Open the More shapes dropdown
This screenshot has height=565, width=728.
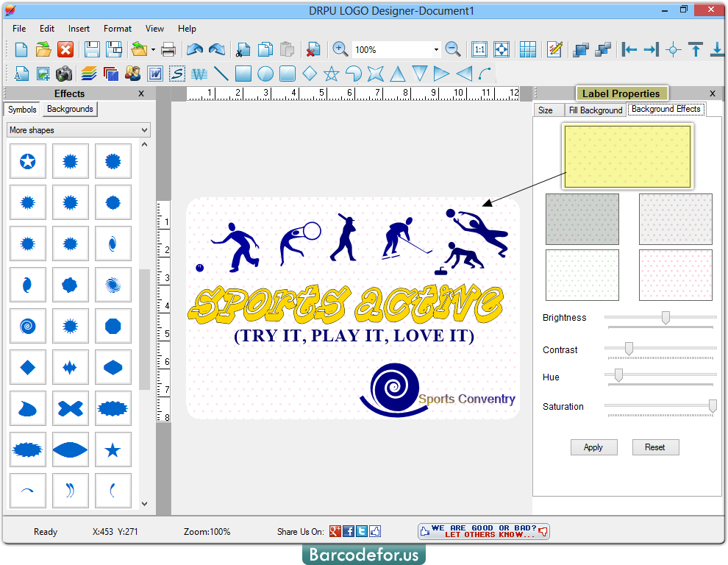pyautogui.click(x=79, y=129)
